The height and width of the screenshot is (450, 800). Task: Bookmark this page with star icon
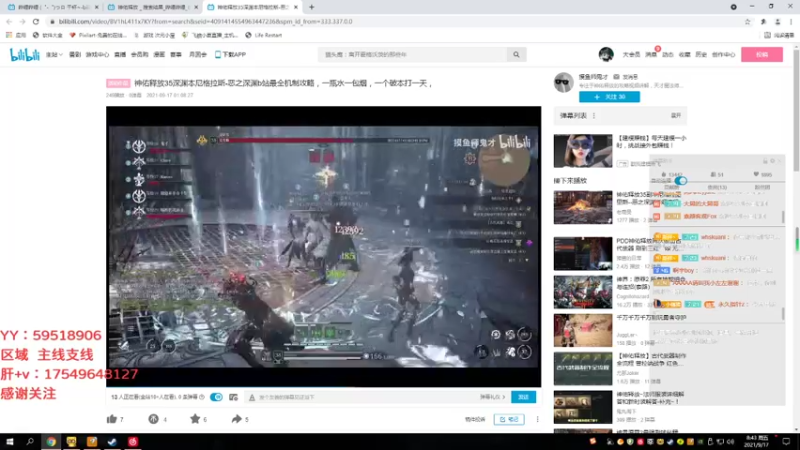click(x=747, y=21)
